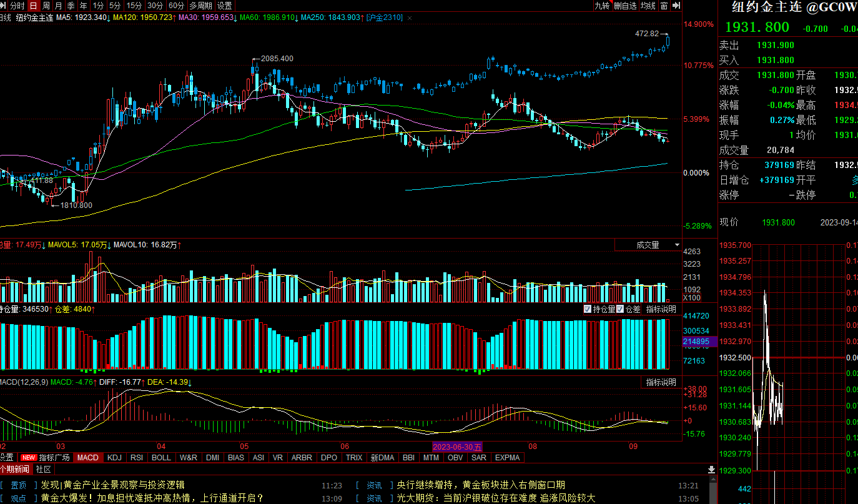The width and height of the screenshot is (858, 504).
Task: Open news '光大期货:当前沪银破位存在难度'
Action: [496, 498]
